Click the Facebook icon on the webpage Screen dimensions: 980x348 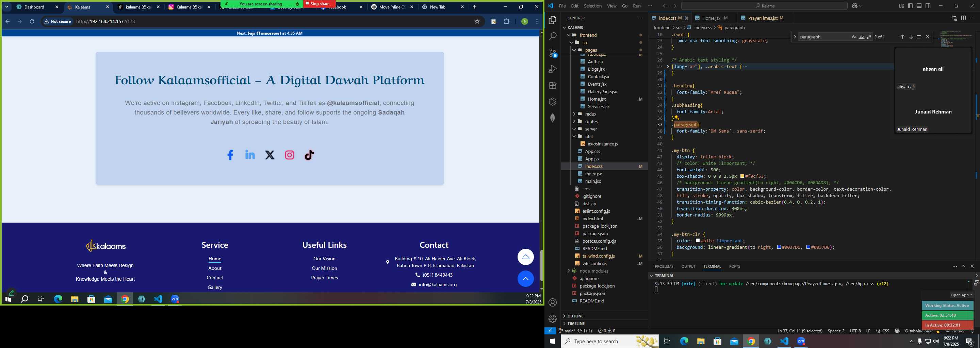coord(230,155)
